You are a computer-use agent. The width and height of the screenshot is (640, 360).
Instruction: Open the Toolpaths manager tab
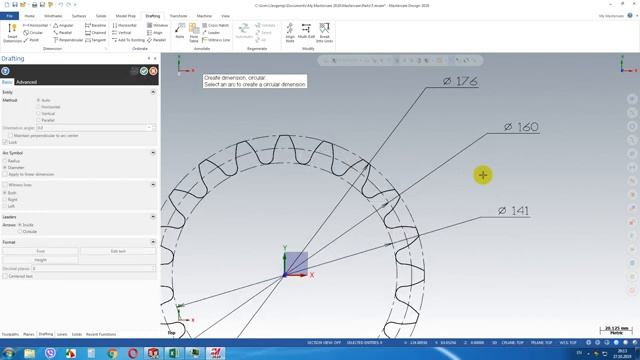coord(10,334)
